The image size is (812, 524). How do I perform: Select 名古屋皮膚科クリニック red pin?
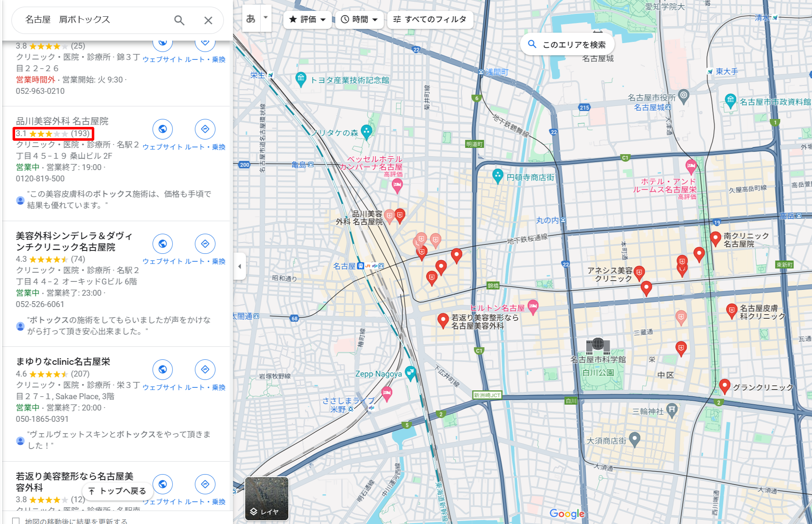pyautogui.click(x=732, y=311)
